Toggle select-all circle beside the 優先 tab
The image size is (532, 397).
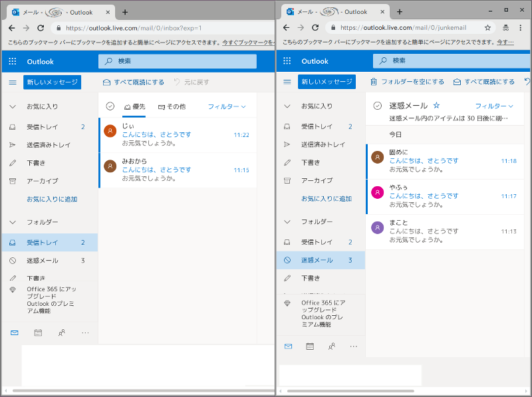(110, 106)
